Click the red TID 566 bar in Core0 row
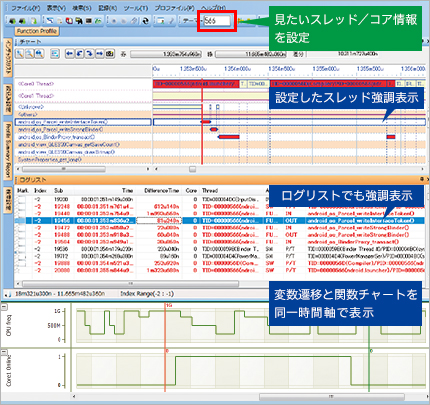430x405 pixels. click(x=196, y=84)
